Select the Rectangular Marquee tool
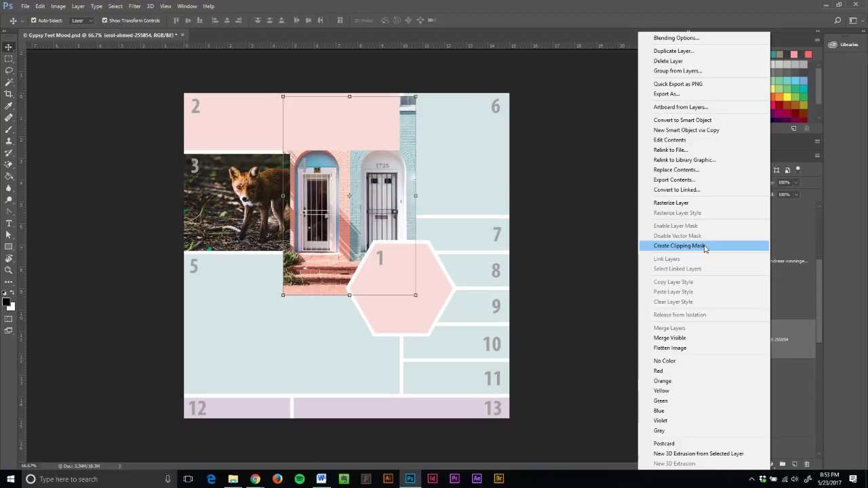The width and height of the screenshot is (868, 488). [x=9, y=58]
